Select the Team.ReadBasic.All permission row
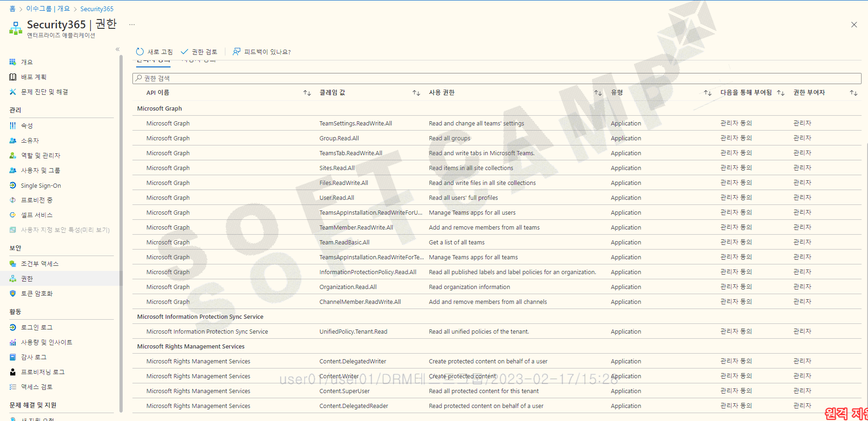Viewport: 868px width, 421px height. (497, 242)
